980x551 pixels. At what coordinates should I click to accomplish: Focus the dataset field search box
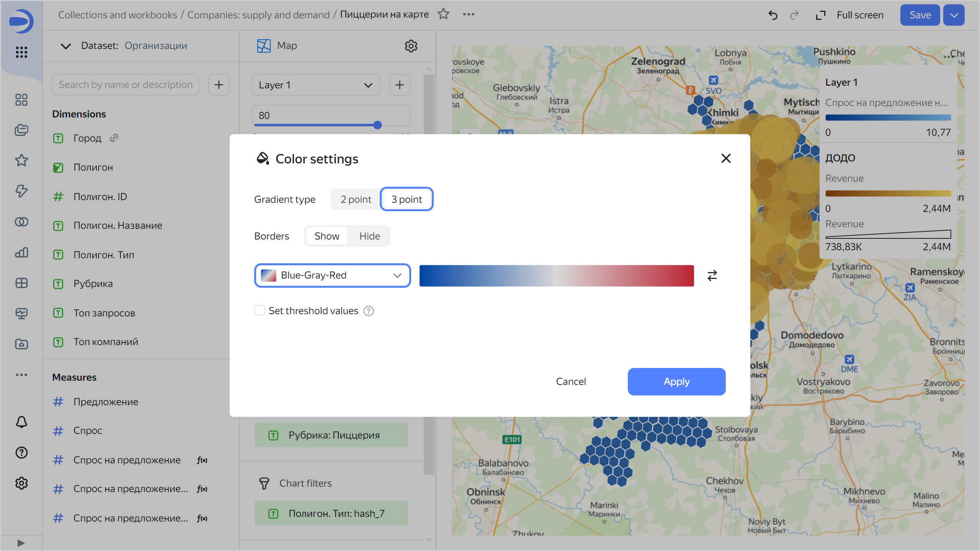click(x=126, y=85)
